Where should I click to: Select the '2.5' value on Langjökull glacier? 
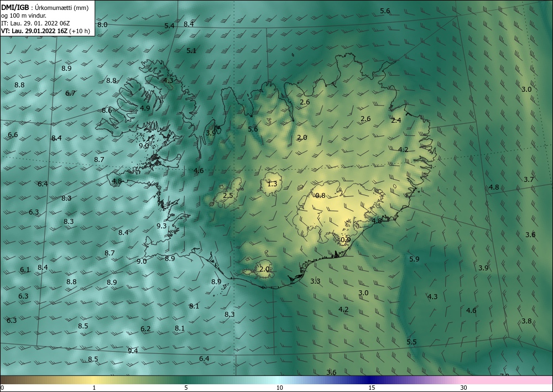(x=228, y=196)
